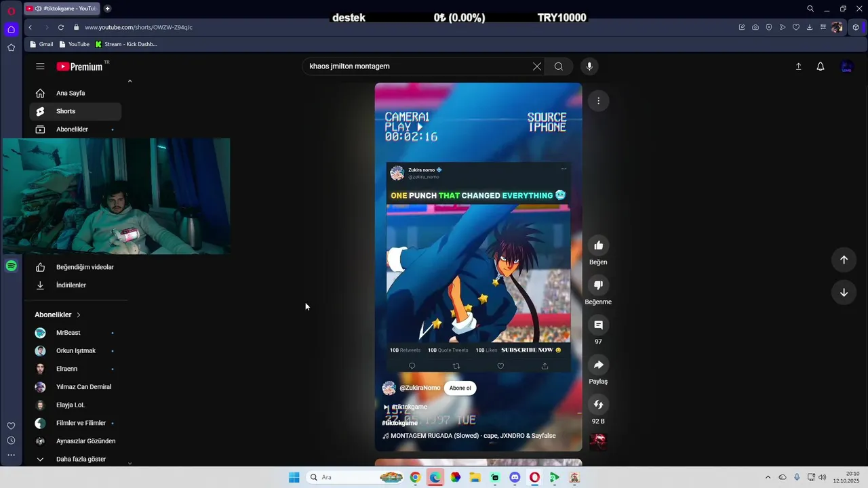Open the Gmail bookmark

pyautogui.click(x=40, y=44)
